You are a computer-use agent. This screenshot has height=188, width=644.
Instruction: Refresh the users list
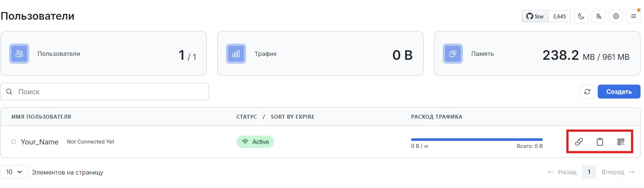[587, 92]
